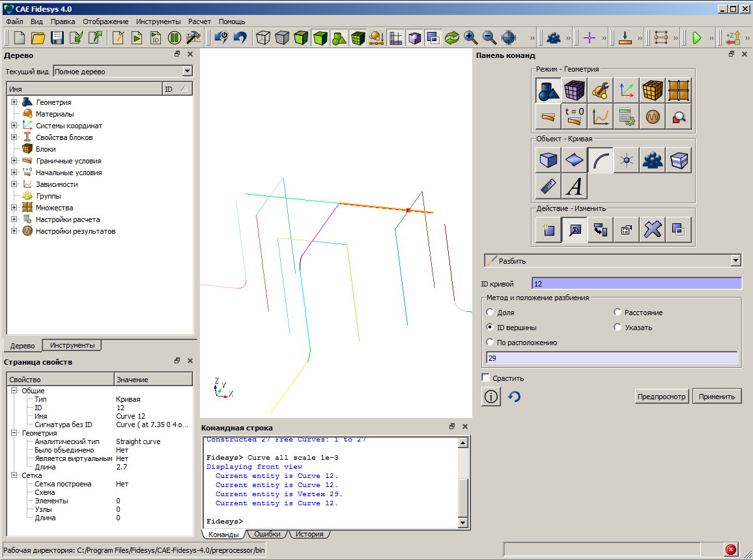Zoom out with the magnifier minus icon
Screen dimensions: 753x560
point(489,38)
